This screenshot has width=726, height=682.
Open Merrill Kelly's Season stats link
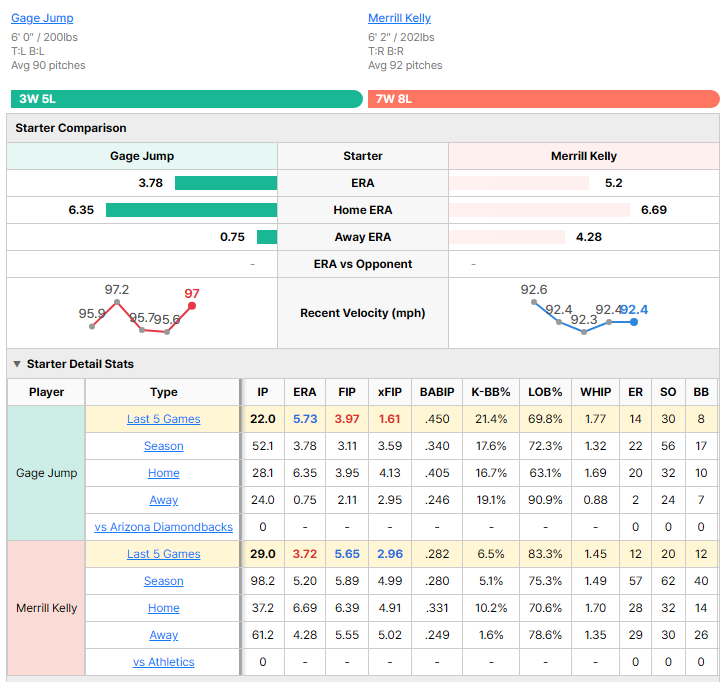163,581
